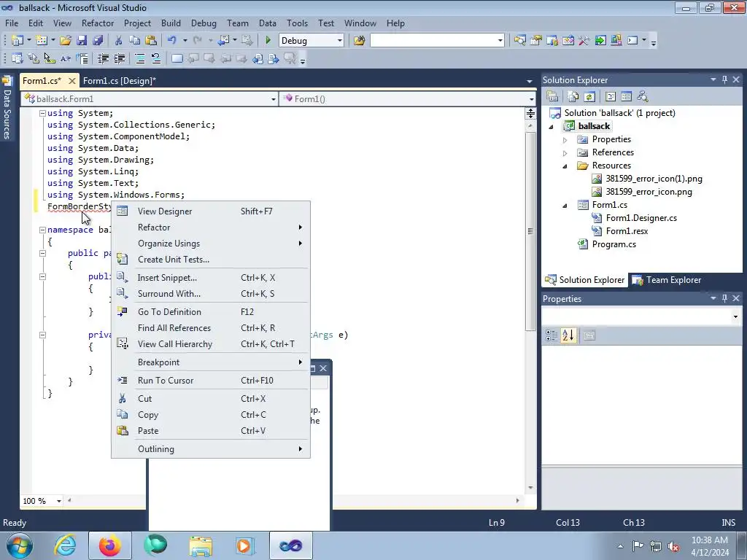The height and width of the screenshot is (560, 747).
Task: Select Program.cs in Solution Explorer
Action: coord(614,244)
